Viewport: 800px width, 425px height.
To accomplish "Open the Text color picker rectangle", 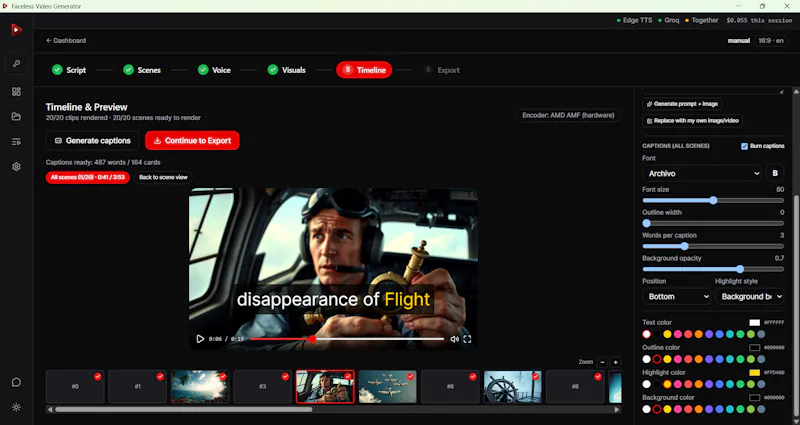I will coord(755,322).
